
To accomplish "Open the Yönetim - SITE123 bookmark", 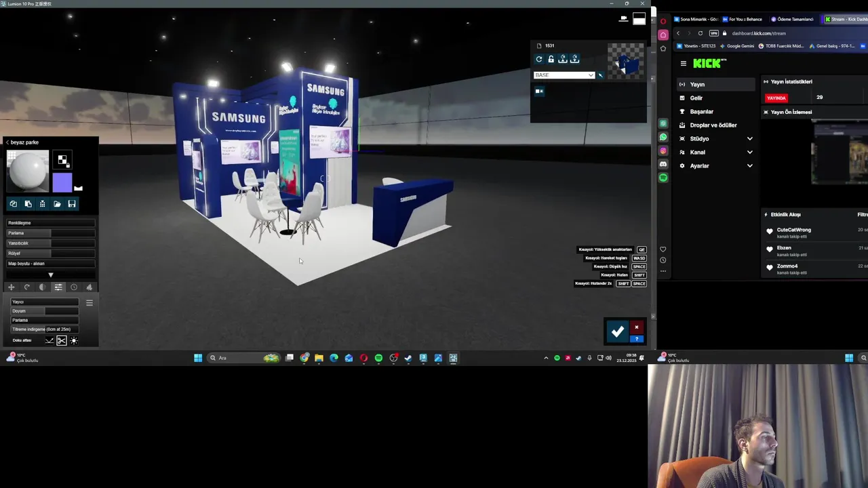I will (696, 46).
